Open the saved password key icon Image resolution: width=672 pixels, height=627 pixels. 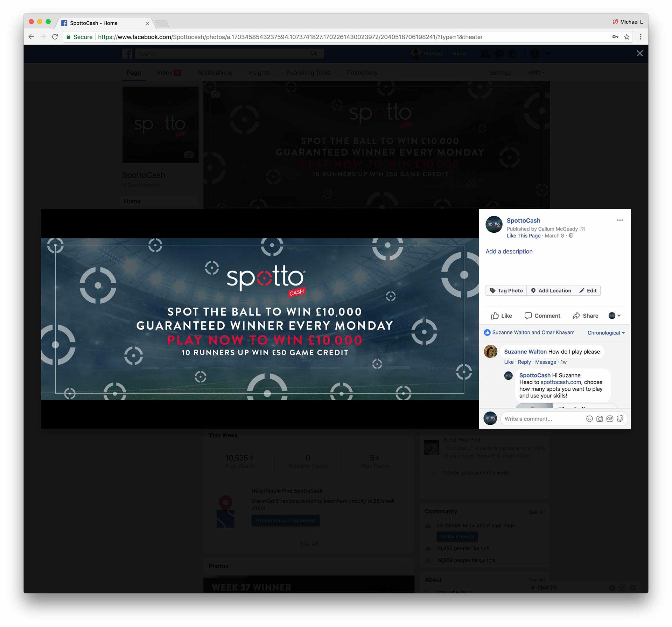click(615, 37)
